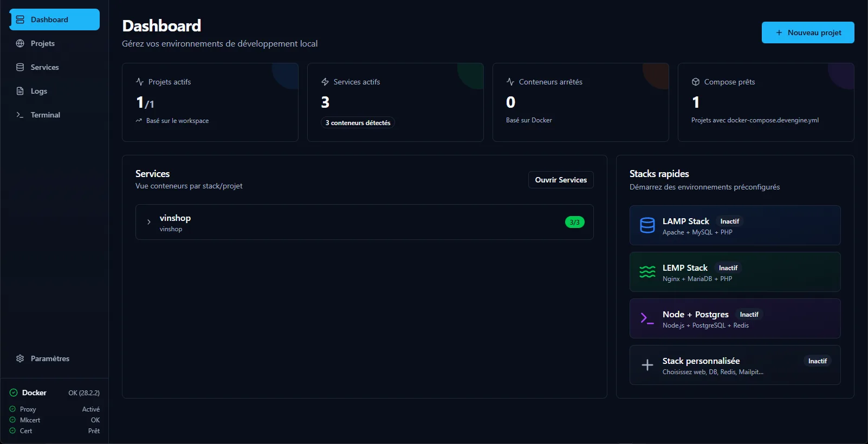Click the Inactif badge on LEMP Stack

tap(728, 268)
